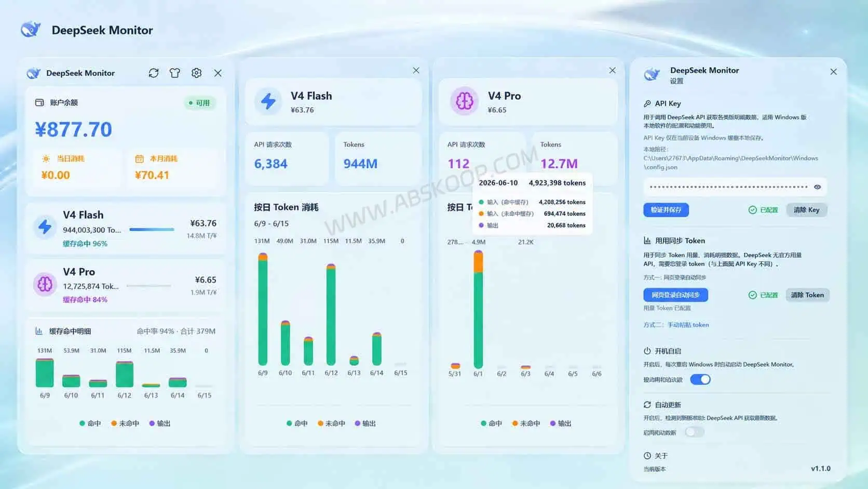Click the DeepSeek whale logo in top header
Image resolution: width=868 pixels, height=489 pixels.
point(31,30)
